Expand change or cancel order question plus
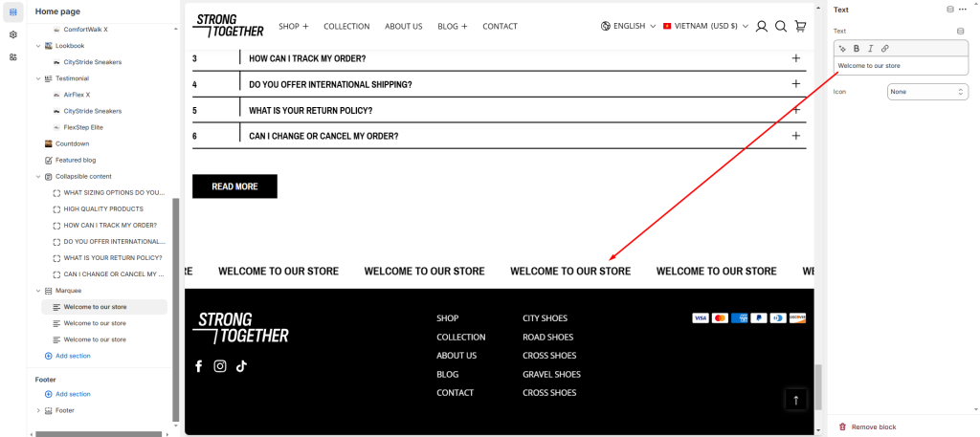Screen dimensions: 980x437 pyautogui.click(x=795, y=136)
